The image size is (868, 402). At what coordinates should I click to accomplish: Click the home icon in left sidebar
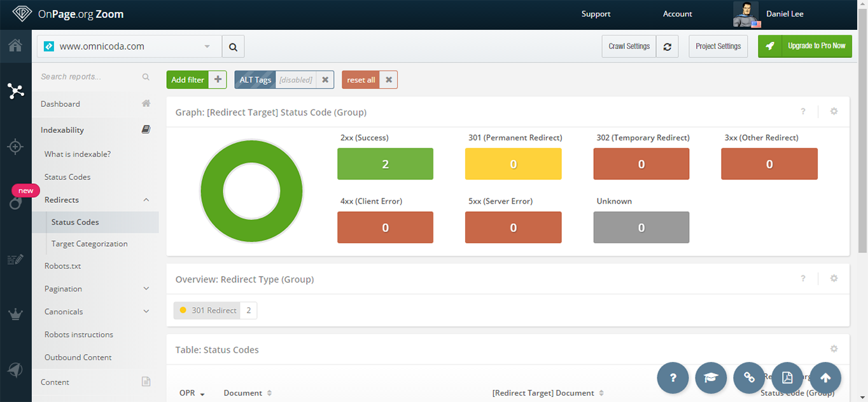[15, 46]
